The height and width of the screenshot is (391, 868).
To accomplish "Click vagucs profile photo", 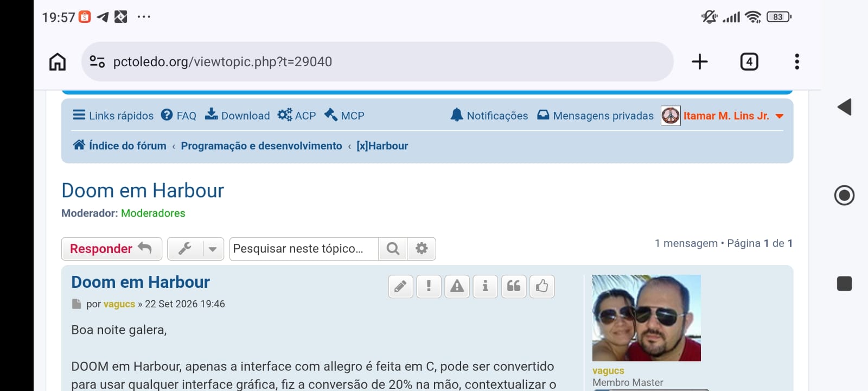I will (647, 318).
